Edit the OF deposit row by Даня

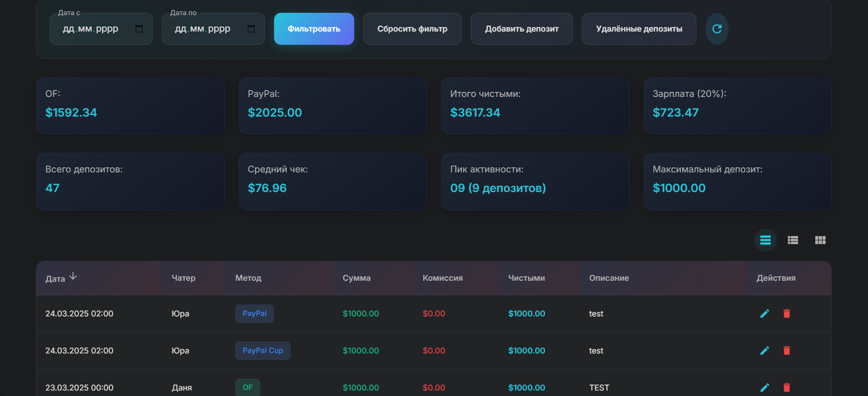click(x=765, y=388)
